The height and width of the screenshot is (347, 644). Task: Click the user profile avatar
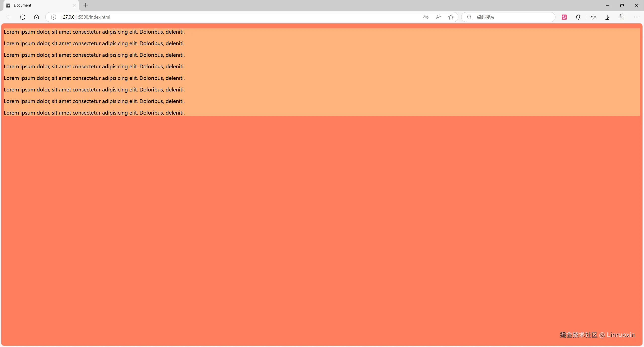click(x=622, y=17)
